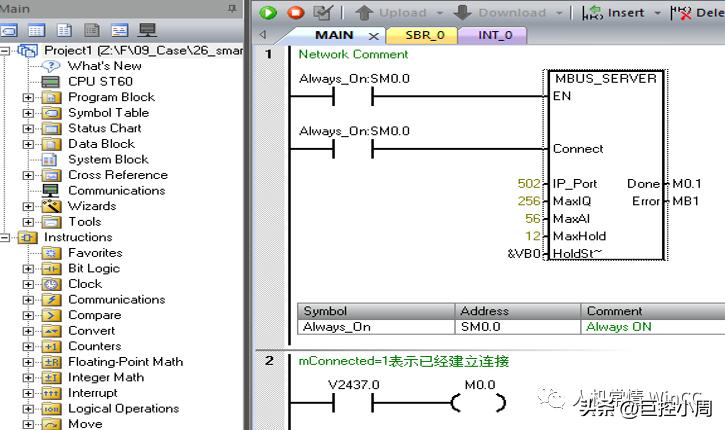The width and height of the screenshot is (725, 430).
Task: Expand the Bit Logic instruction folder
Action: pos(28,269)
